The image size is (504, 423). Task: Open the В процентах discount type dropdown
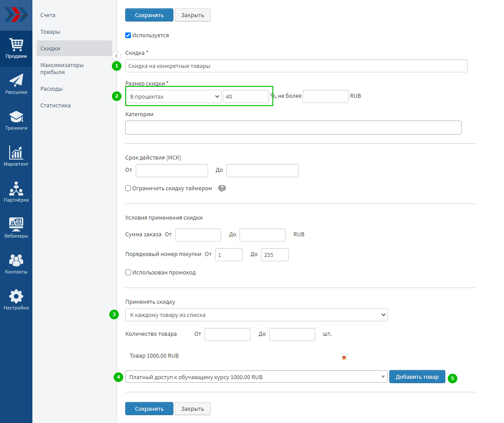click(174, 96)
